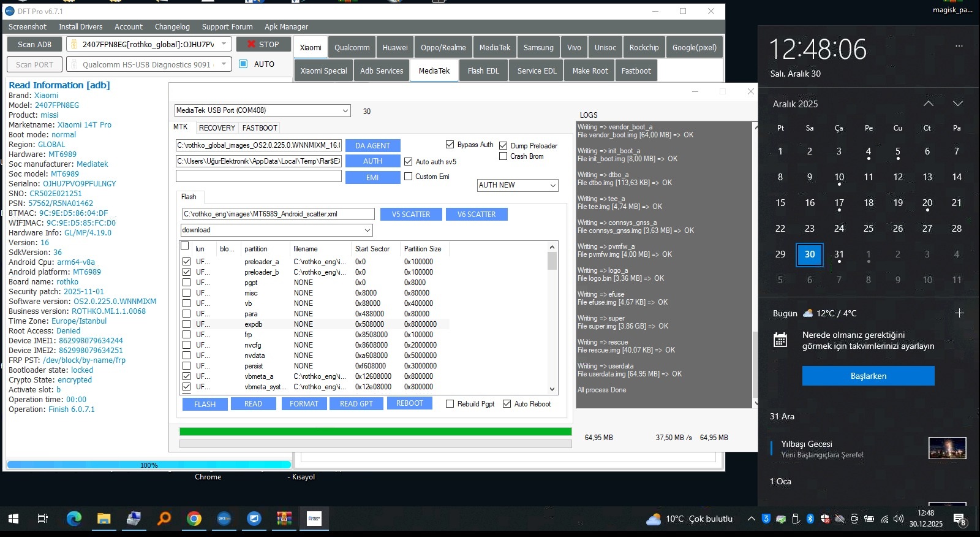The width and height of the screenshot is (980, 537).
Task: Open the calendar panel three-dots menu
Action: tap(959, 46)
